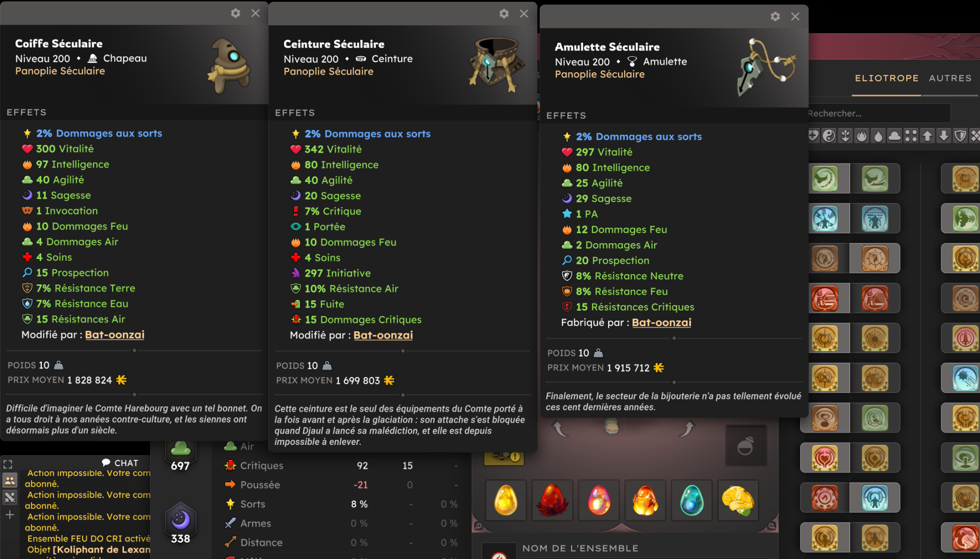
Task: Click the Rechercher search field
Action: pos(879,113)
